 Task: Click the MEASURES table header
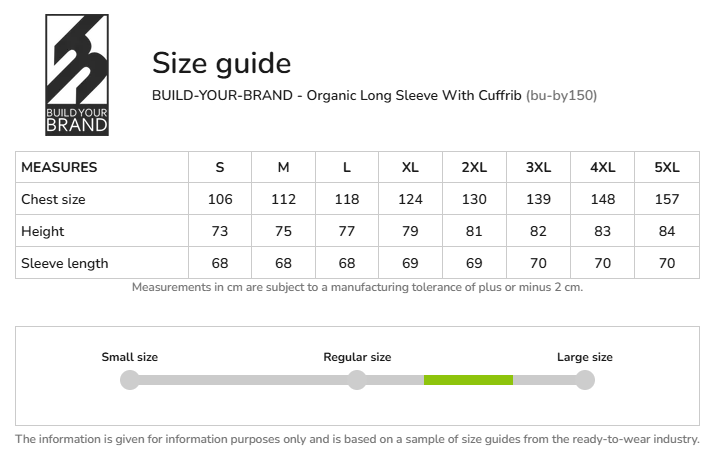point(59,167)
